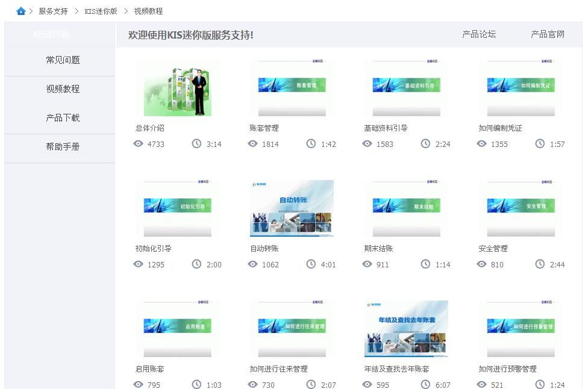Open the 基础资料引导 video thumbnail

[x=407, y=89]
